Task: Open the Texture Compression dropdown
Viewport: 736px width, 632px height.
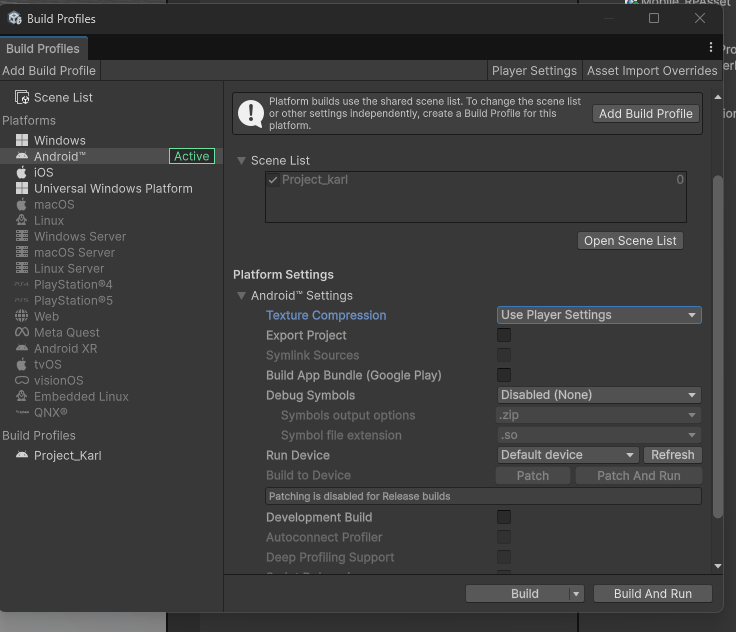Action: click(599, 315)
